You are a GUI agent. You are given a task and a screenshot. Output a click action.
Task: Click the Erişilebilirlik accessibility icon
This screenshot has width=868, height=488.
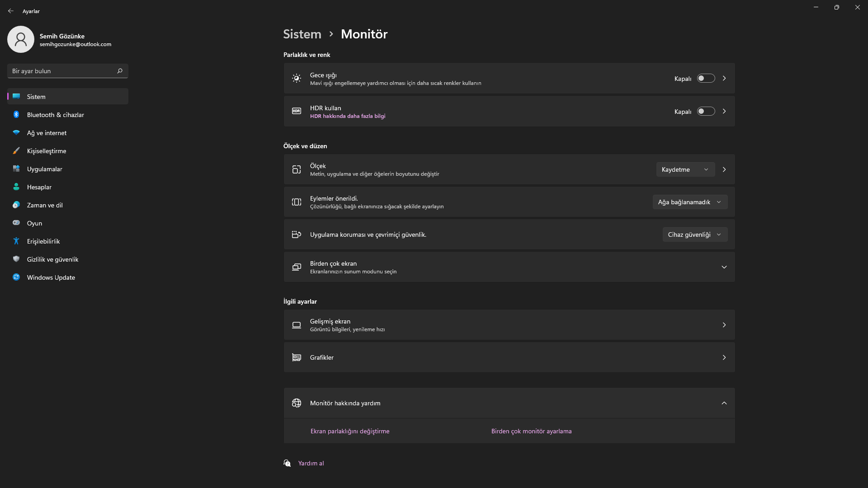point(16,241)
